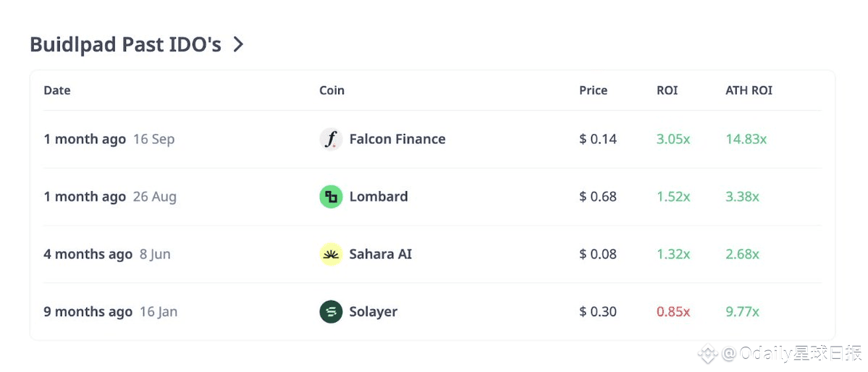868x372 pixels.
Task: Click the yellow Sahara AI icon
Action: (331, 254)
